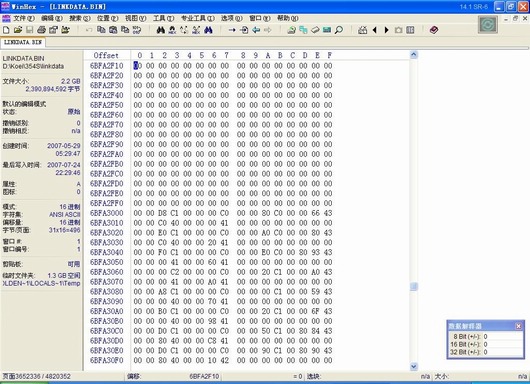
Task: Click the Find Hex Values icon
Action: pos(172,30)
